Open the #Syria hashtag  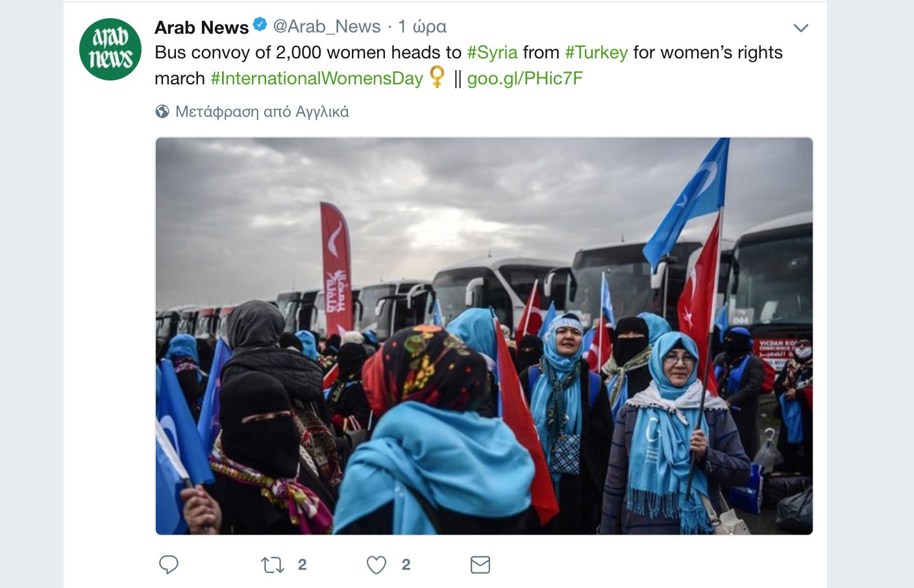coord(492,52)
